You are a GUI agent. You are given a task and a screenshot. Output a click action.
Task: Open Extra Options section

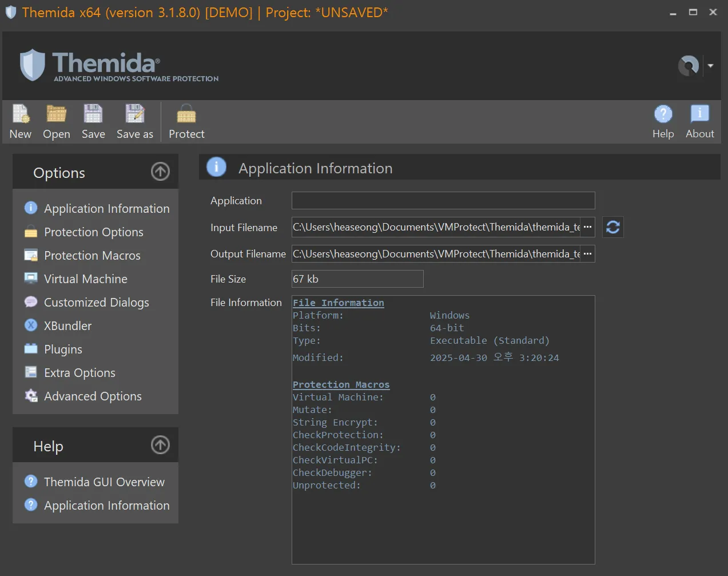70,372
